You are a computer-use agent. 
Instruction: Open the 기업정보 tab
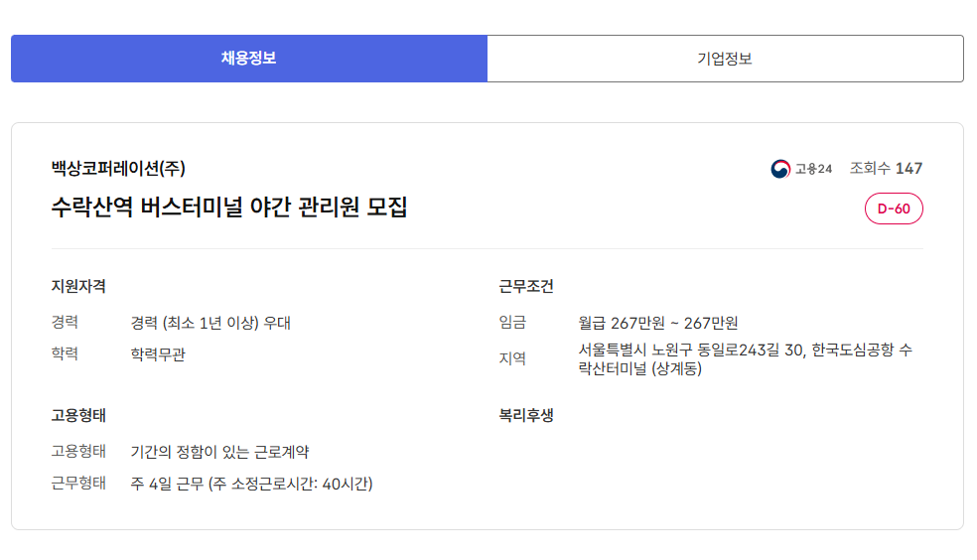(725, 59)
